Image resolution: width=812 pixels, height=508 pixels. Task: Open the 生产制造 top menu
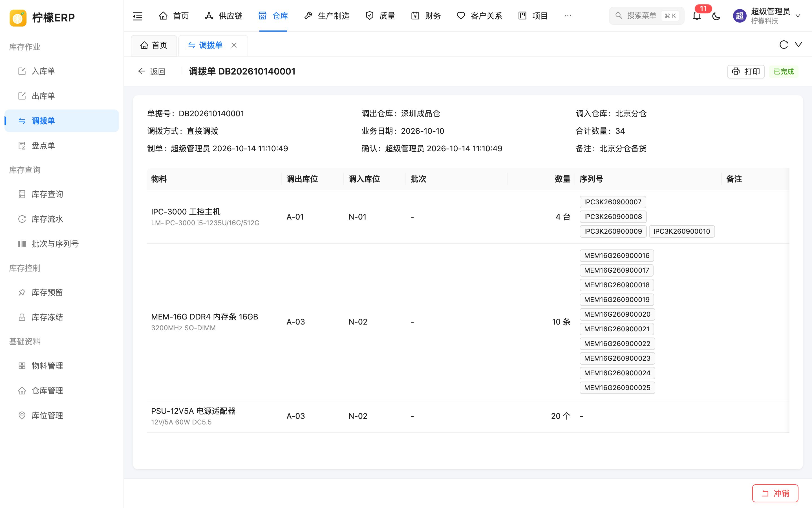pos(327,16)
